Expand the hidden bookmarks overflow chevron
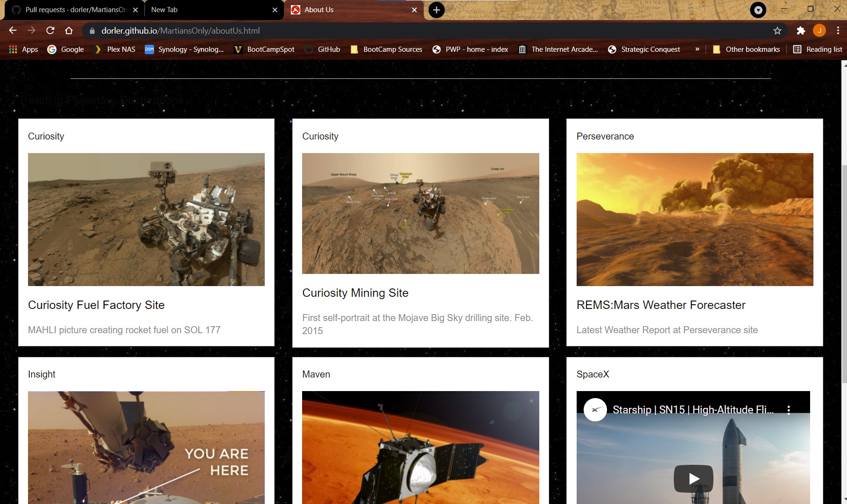The height and width of the screenshot is (504, 847). point(697,49)
